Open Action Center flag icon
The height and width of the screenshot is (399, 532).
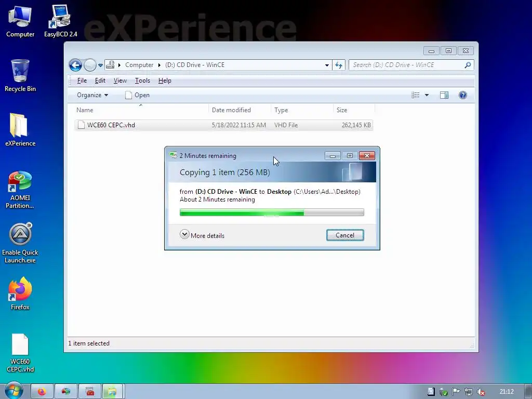point(456,392)
